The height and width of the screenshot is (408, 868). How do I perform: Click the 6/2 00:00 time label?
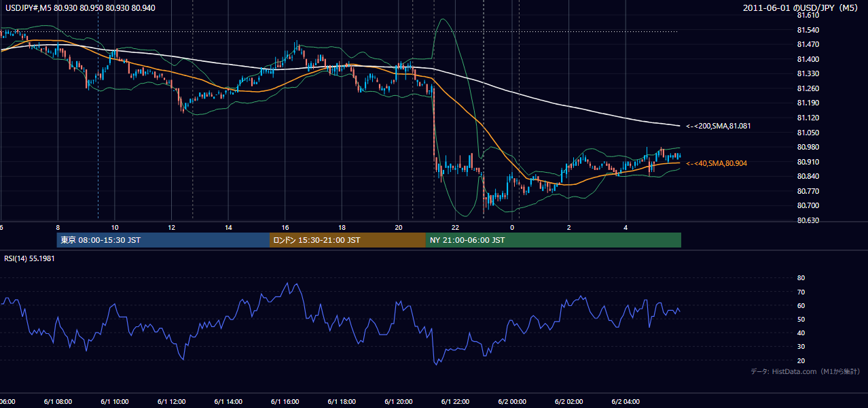(511, 402)
